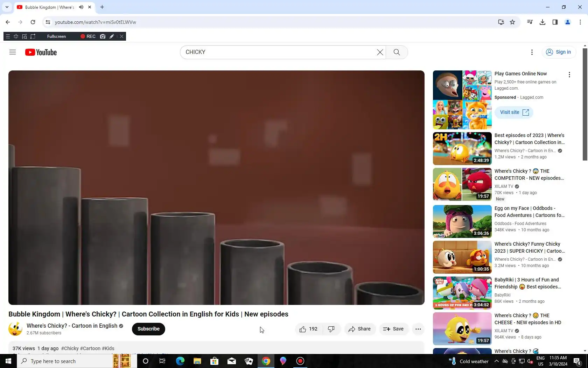Show hidden system tray icons
Screen dimensions: 588x368
pos(497,361)
